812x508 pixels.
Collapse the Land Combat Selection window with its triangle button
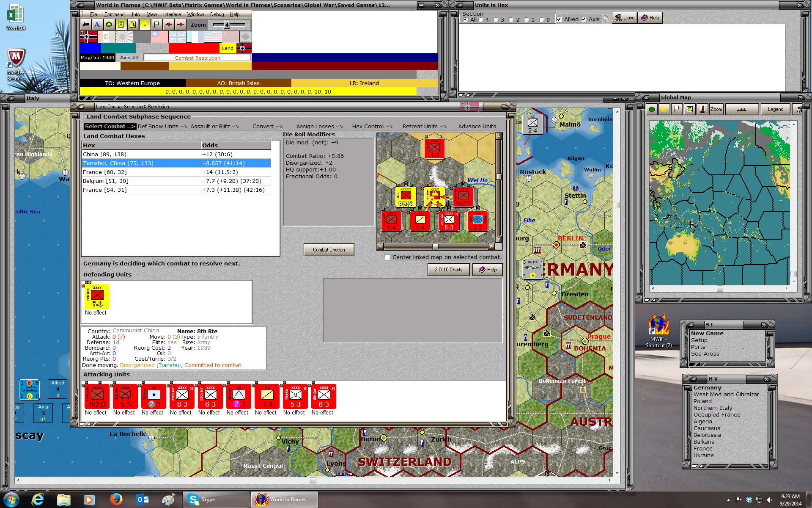coord(80,107)
